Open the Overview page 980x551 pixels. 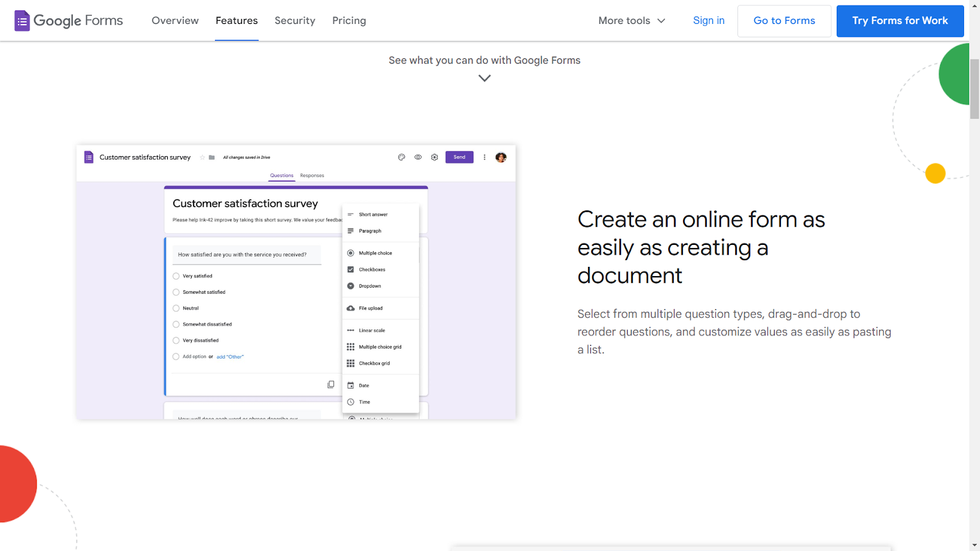[175, 21]
